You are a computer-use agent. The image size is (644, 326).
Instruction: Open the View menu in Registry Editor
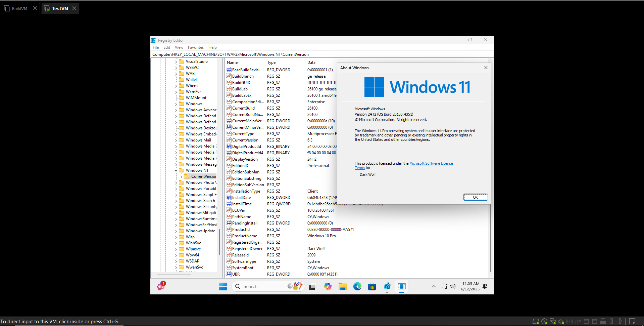pyautogui.click(x=179, y=47)
